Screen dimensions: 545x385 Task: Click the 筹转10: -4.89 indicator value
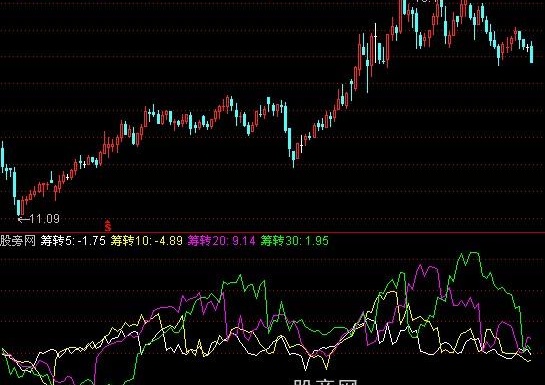click(x=147, y=240)
